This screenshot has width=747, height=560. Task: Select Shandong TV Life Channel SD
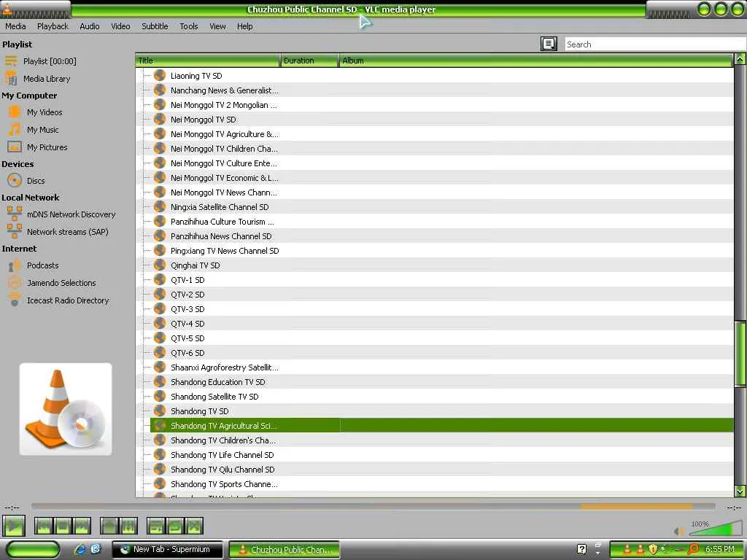tap(435, 455)
